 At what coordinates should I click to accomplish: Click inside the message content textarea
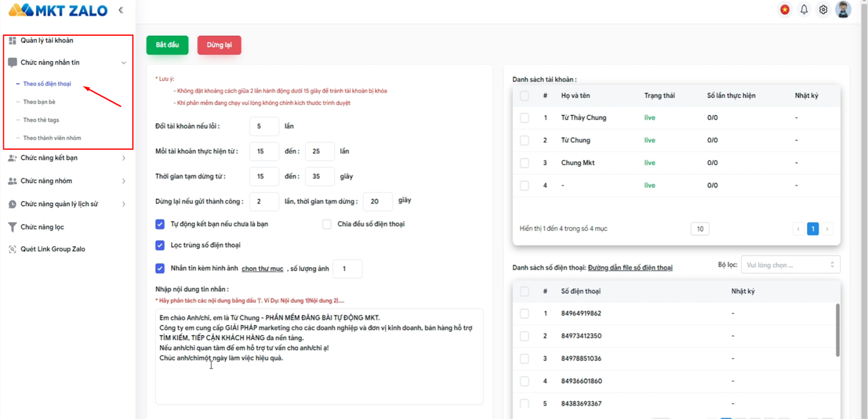pyautogui.click(x=320, y=357)
